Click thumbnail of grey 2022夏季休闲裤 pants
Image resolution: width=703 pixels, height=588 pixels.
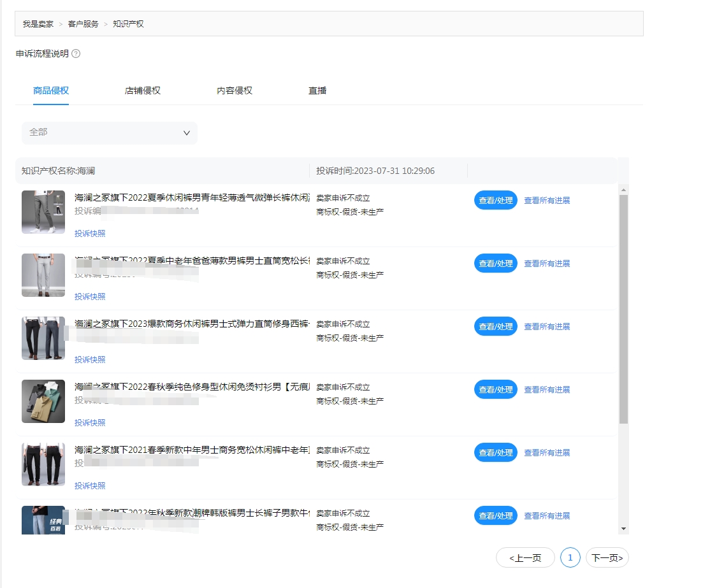pos(43,212)
